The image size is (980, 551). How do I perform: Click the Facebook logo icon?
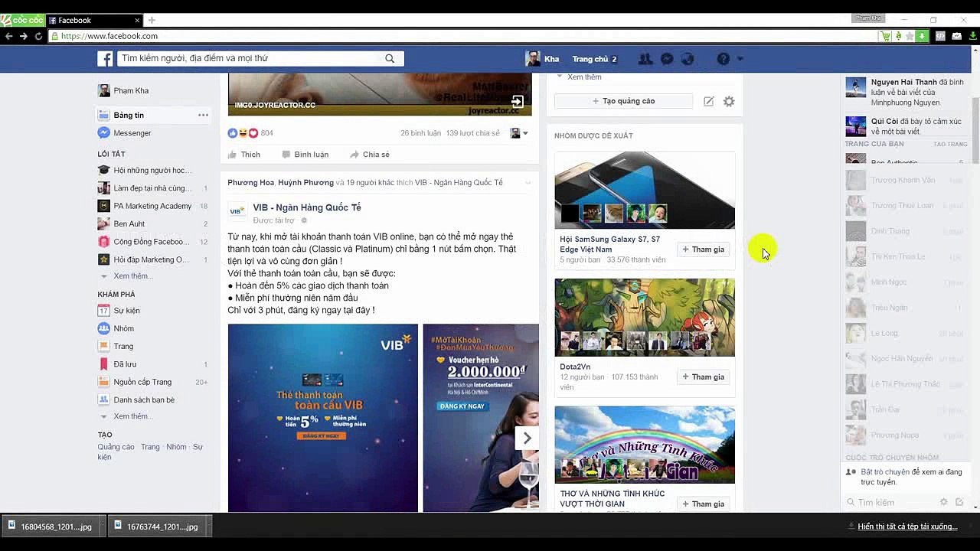[105, 59]
